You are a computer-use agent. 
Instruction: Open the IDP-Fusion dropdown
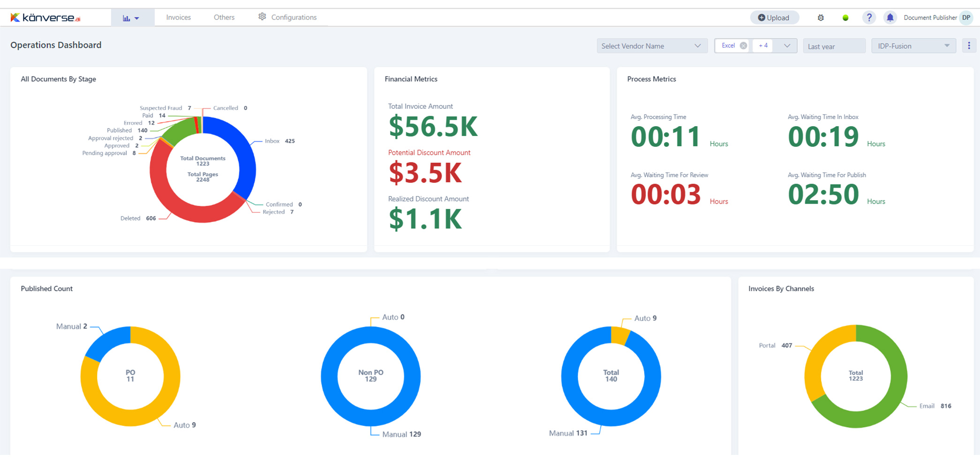tap(913, 46)
